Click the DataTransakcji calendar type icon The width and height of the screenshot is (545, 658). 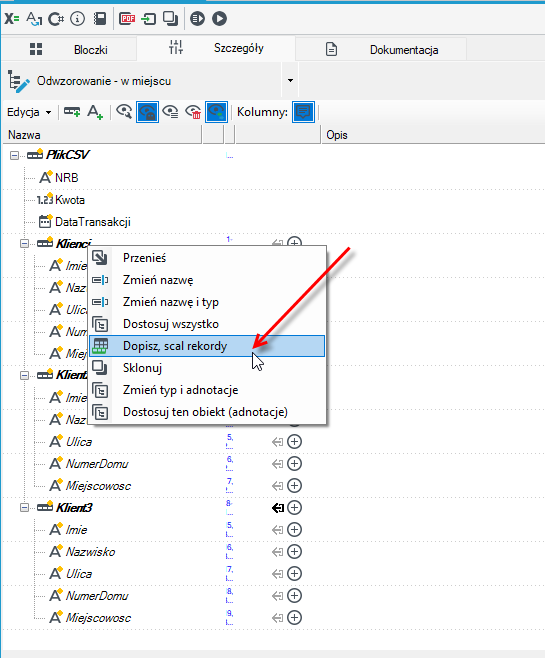click(45, 221)
